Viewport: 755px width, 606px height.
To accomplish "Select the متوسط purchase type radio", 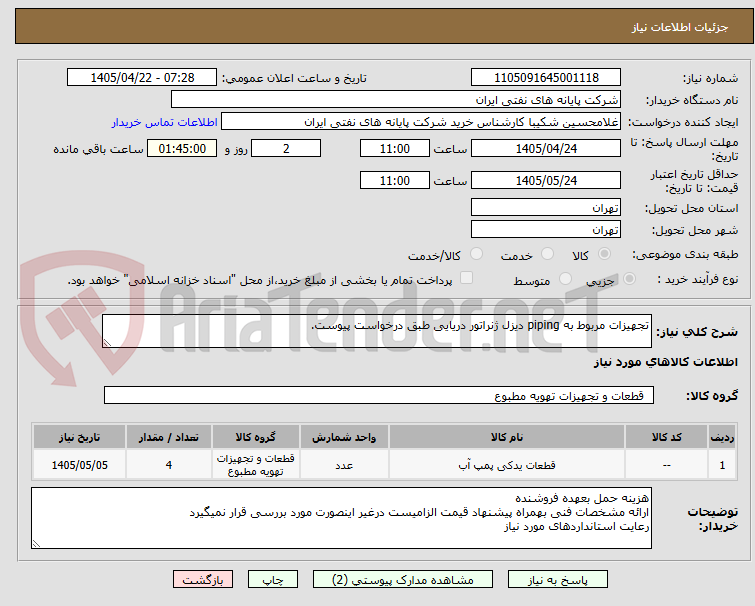I will click(x=565, y=279).
